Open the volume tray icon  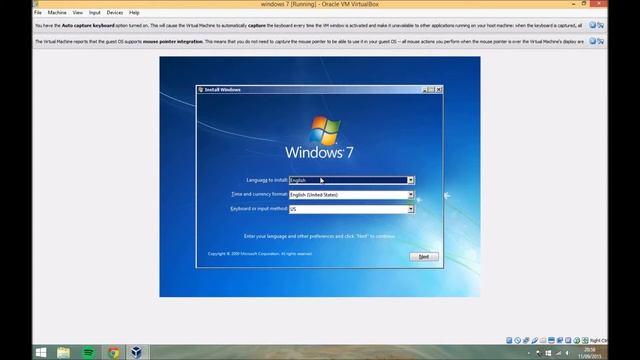567,353
